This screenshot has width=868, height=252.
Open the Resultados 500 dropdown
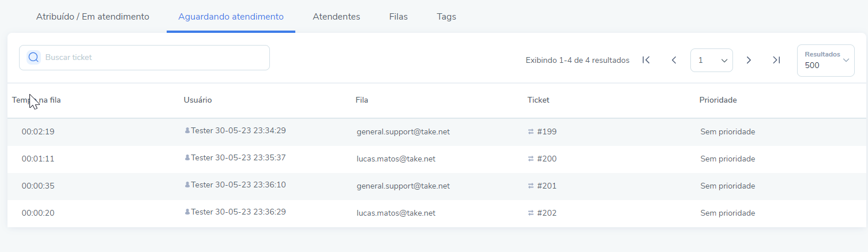[826, 61]
